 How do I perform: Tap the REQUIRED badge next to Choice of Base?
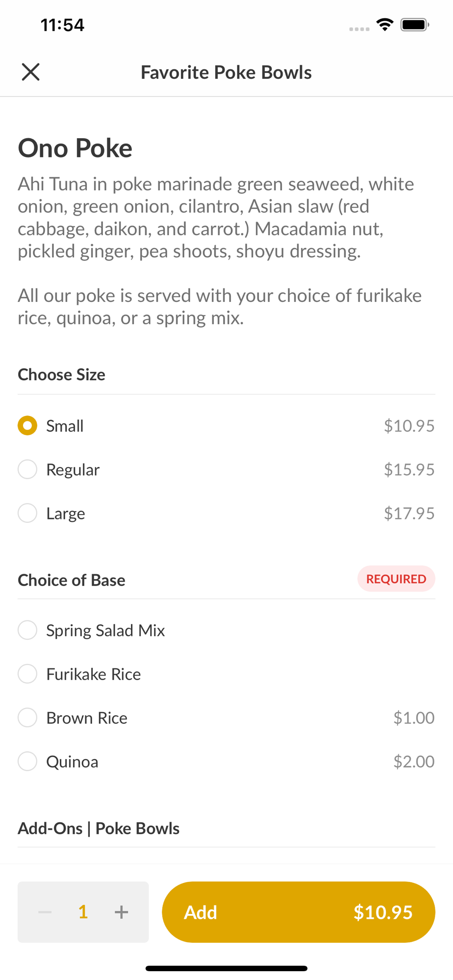coord(396,579)
